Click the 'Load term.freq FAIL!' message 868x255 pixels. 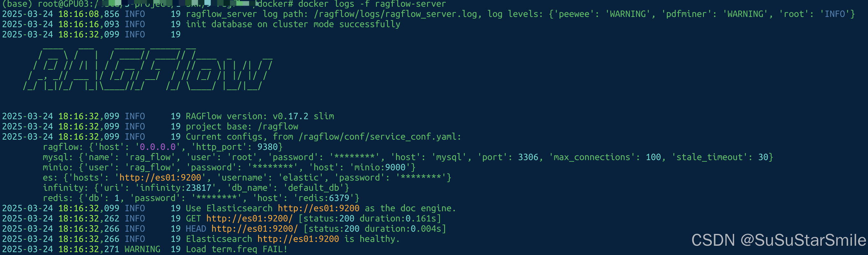click(x=237, y=249)
